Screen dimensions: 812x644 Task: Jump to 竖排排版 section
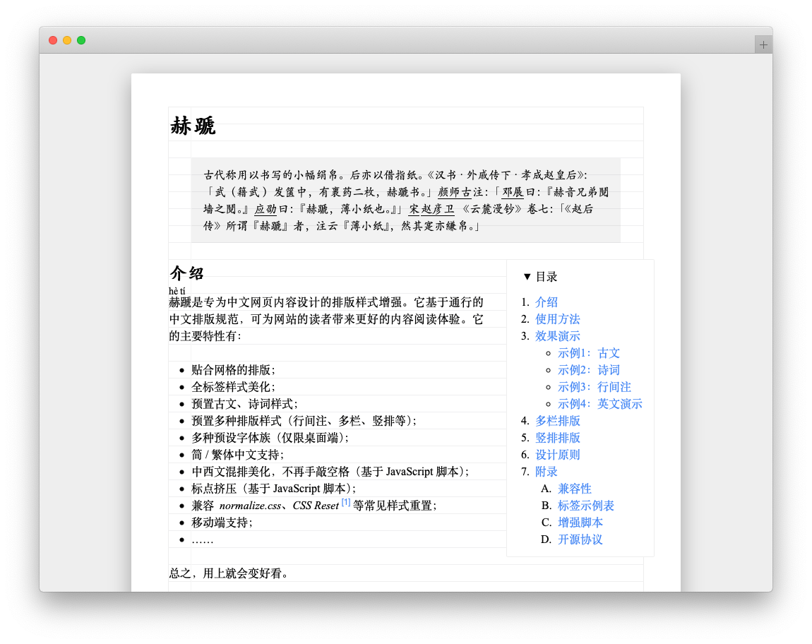tap(557, 438)
